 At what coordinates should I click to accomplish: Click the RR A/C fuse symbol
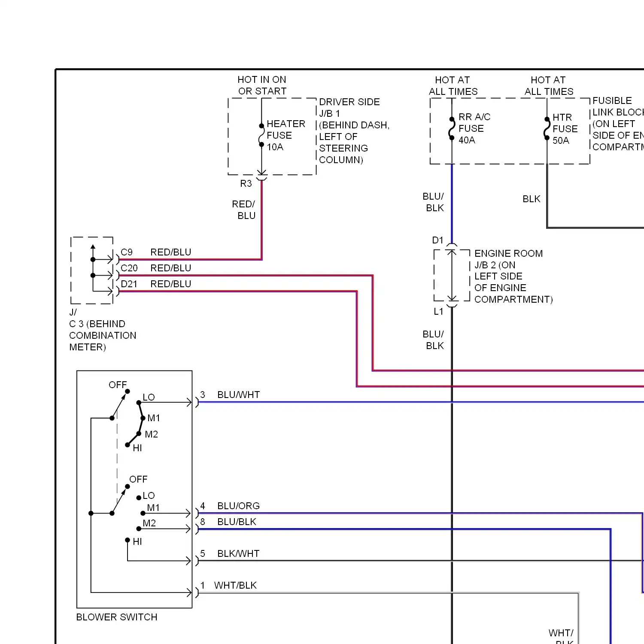coord(452,128)
